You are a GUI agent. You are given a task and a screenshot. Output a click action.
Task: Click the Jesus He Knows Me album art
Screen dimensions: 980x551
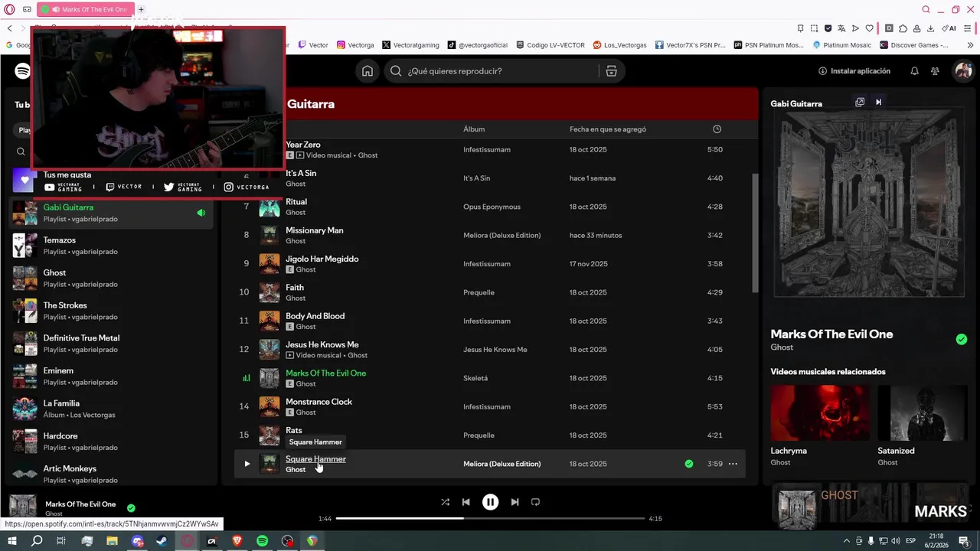pos(269,350)
